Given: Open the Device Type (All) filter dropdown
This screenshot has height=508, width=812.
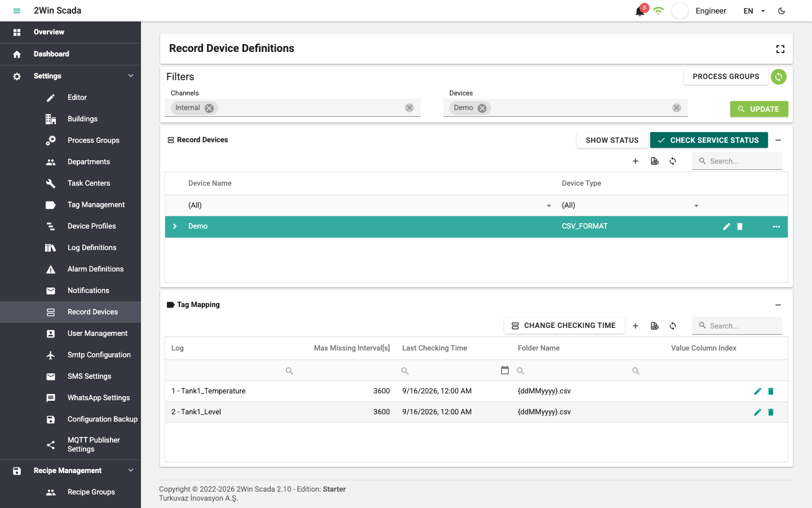Looking at the screenshot, I should pyautogui.click(x=630, y=205).
